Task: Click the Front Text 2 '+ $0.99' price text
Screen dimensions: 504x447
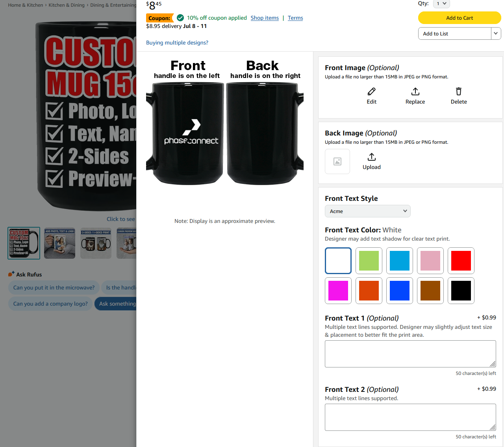Action: tap(487, 389)
